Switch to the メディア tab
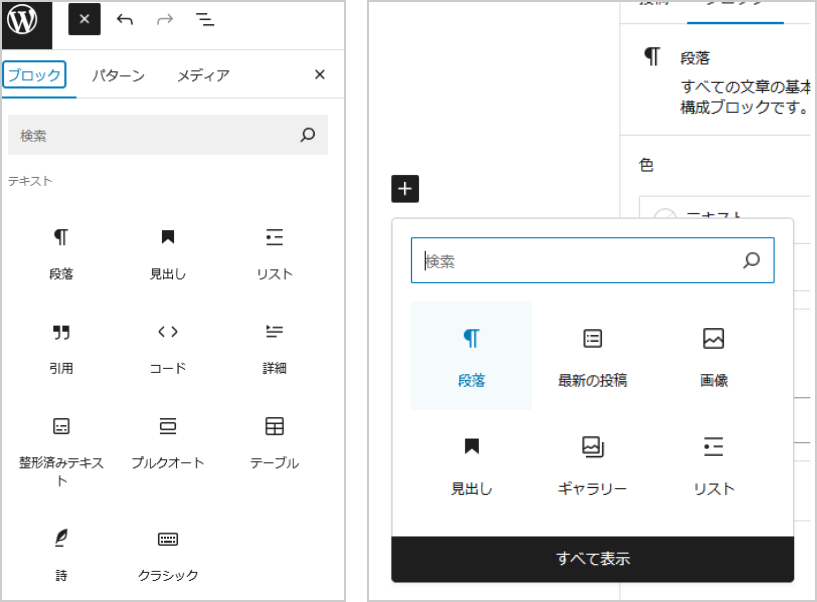This screenshot has height=602, width=817. tap(203, 76)
